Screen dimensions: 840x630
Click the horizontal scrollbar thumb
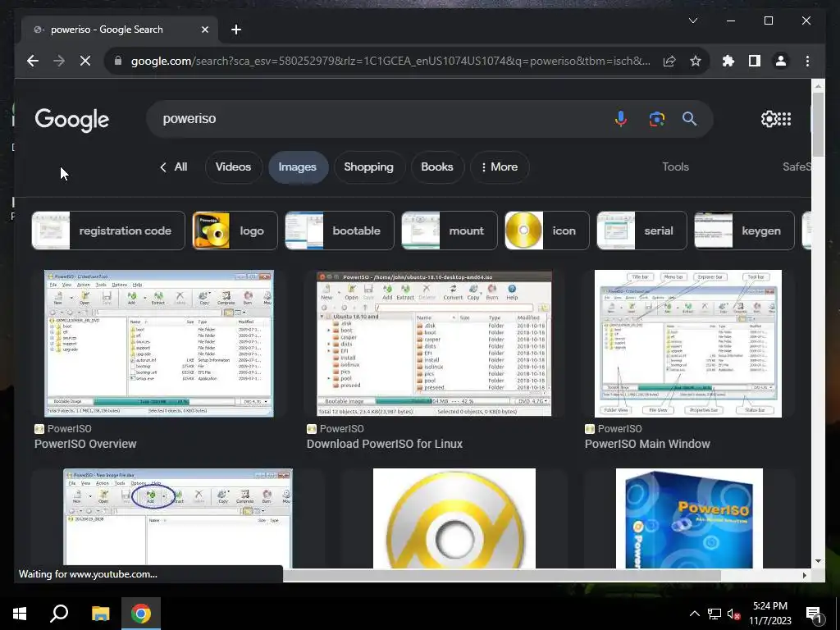click(x=502, y=575)
